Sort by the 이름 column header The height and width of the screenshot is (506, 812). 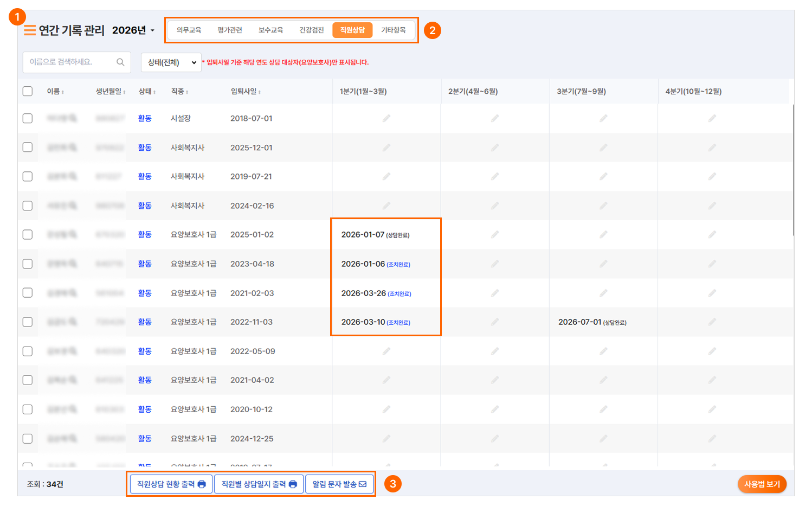pyautogui.click(x=55, y=91)
